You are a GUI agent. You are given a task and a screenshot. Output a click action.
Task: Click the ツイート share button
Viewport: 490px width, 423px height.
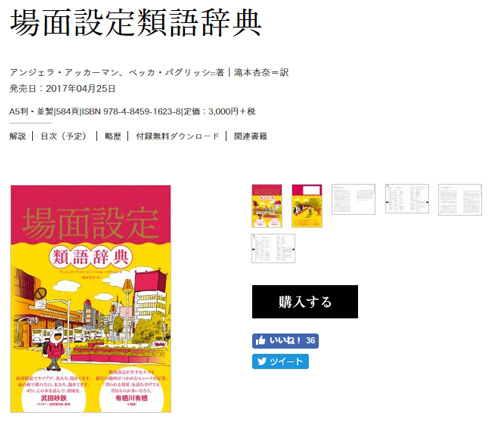click(x=280, y=362)
